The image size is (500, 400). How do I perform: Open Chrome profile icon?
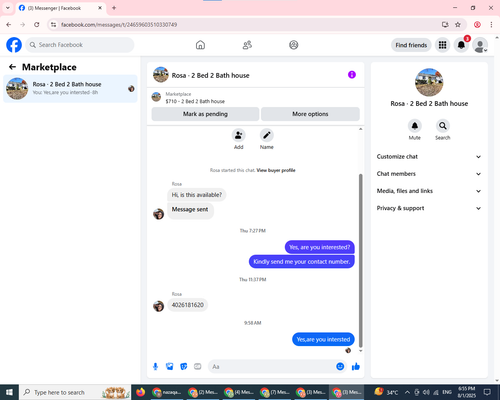pyautogui.click(x=477, y=25)
